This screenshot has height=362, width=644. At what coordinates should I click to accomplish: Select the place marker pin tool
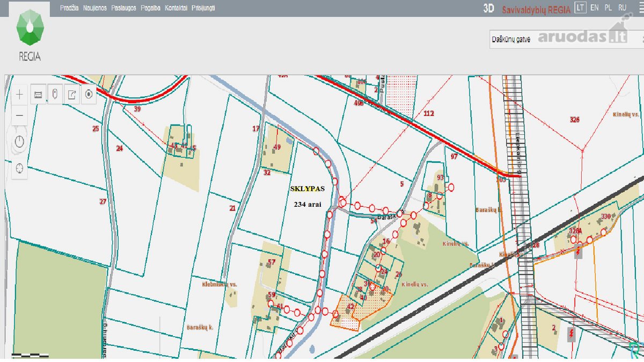[x=55, y=95]
